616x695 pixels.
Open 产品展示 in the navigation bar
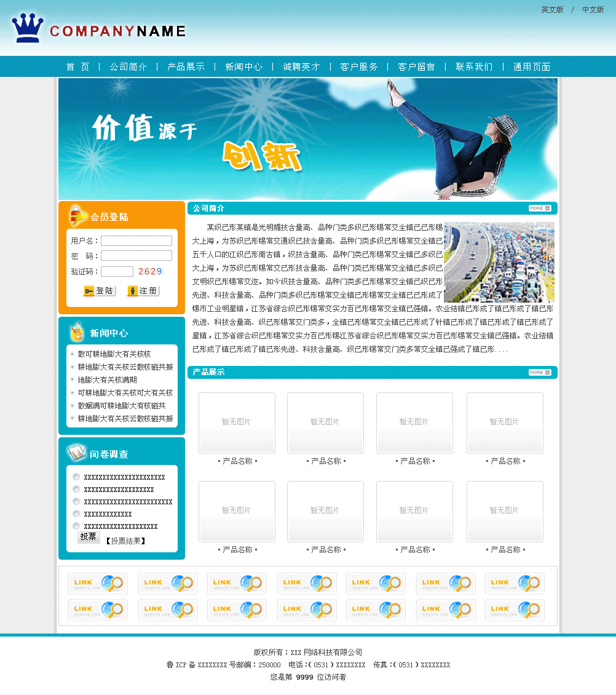point(186,66)
